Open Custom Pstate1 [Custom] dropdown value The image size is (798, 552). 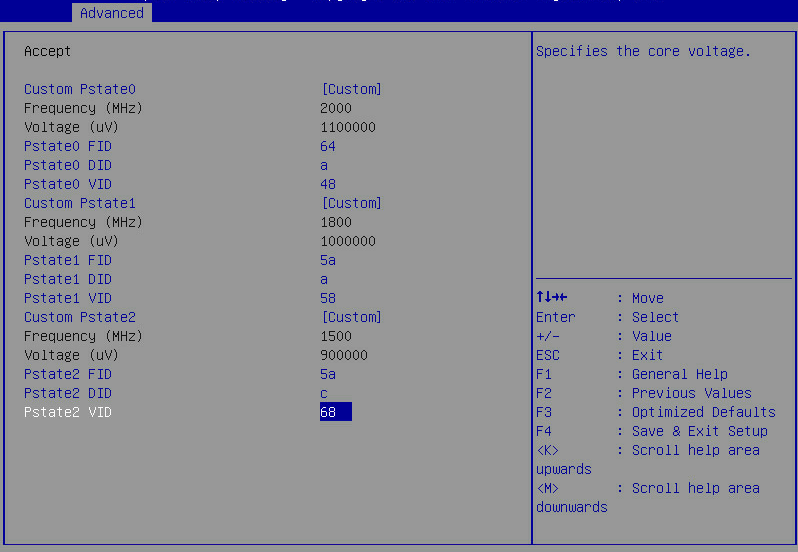coord(351,203)
